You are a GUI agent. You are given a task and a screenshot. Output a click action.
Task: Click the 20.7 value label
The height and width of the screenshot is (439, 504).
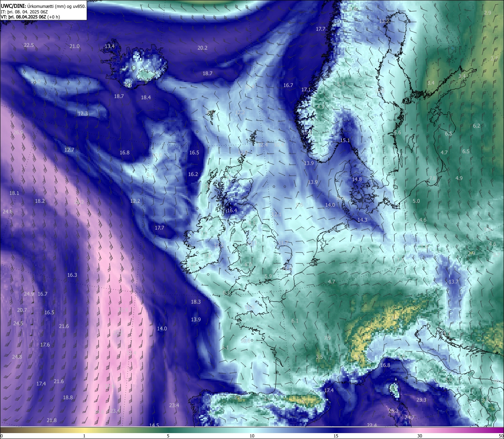coord(22,310)
